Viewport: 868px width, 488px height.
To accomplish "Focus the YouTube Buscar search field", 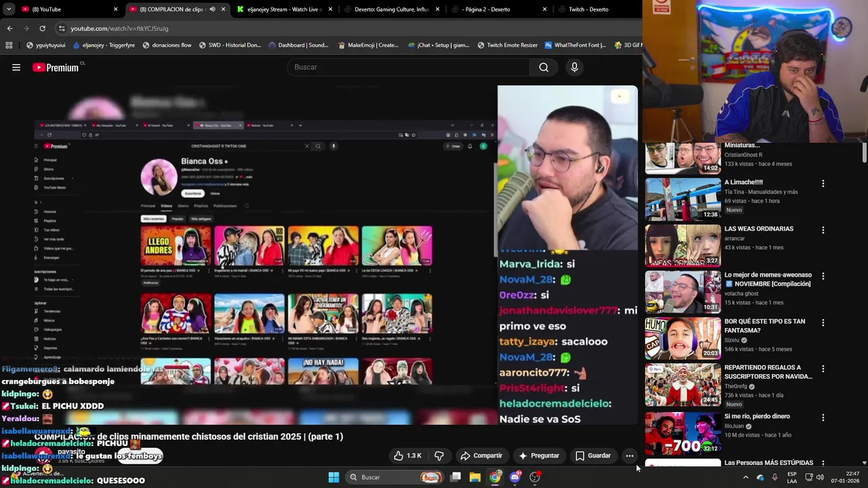I will (409, 67).
